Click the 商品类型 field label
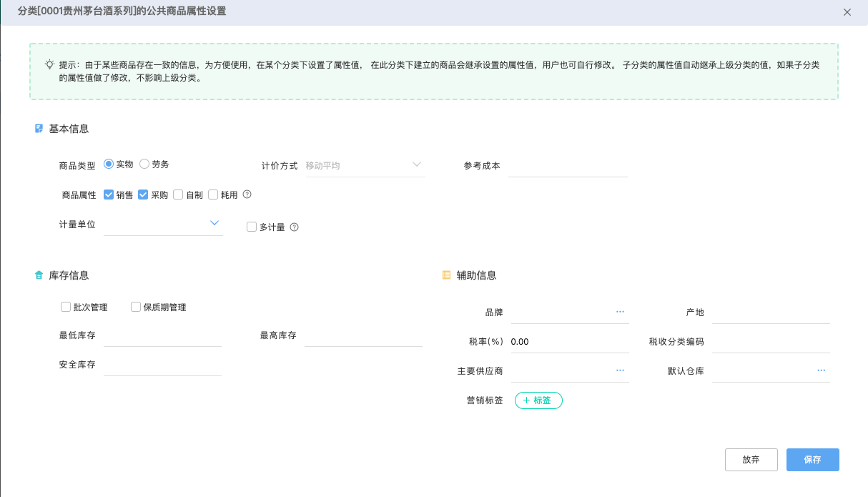Screen dimensions: 868x497 click(x=77, y=165)
